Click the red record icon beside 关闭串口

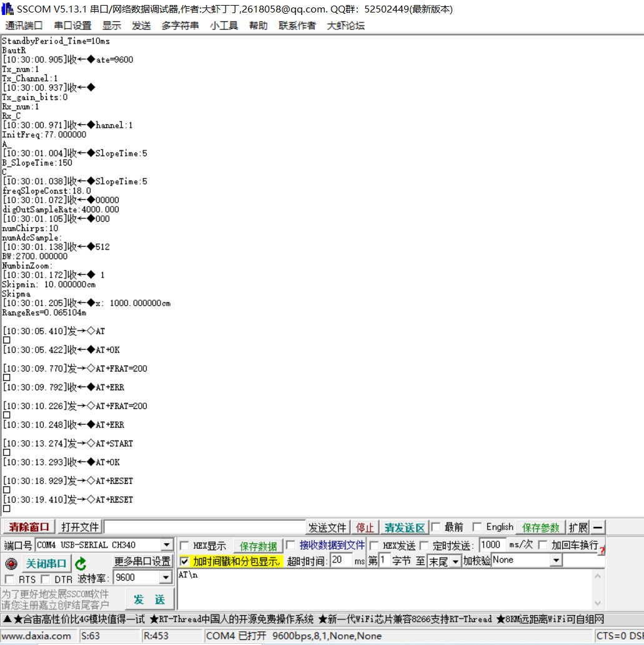11,564
